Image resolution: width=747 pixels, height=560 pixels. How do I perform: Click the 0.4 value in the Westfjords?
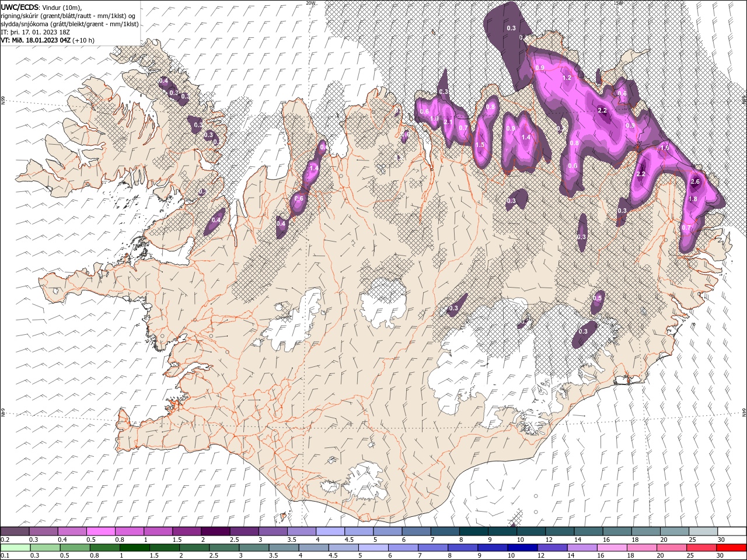coord(163,80)
